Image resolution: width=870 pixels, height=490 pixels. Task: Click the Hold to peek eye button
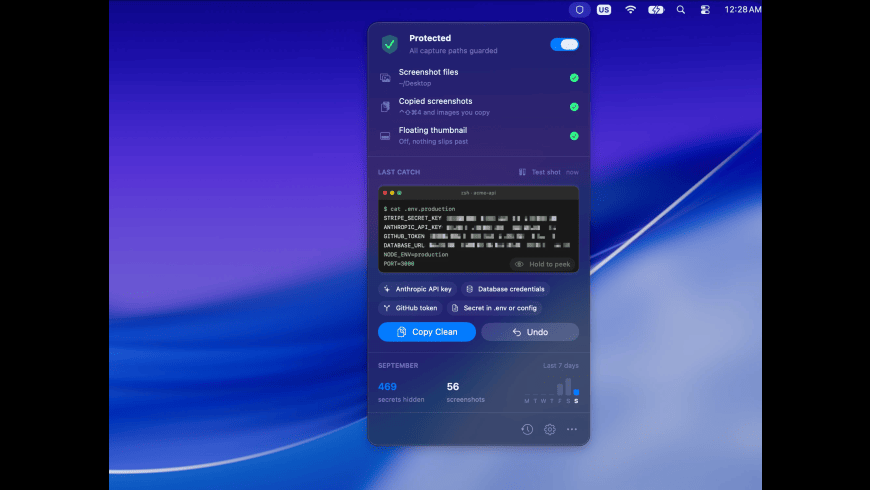[543, 264]
